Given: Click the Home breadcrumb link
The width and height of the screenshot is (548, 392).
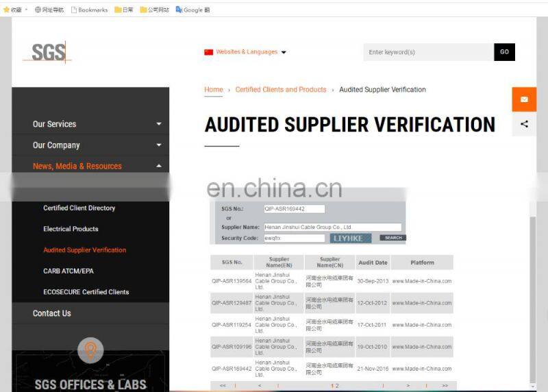Looking at the screenshot, I should tap(214, 90).
